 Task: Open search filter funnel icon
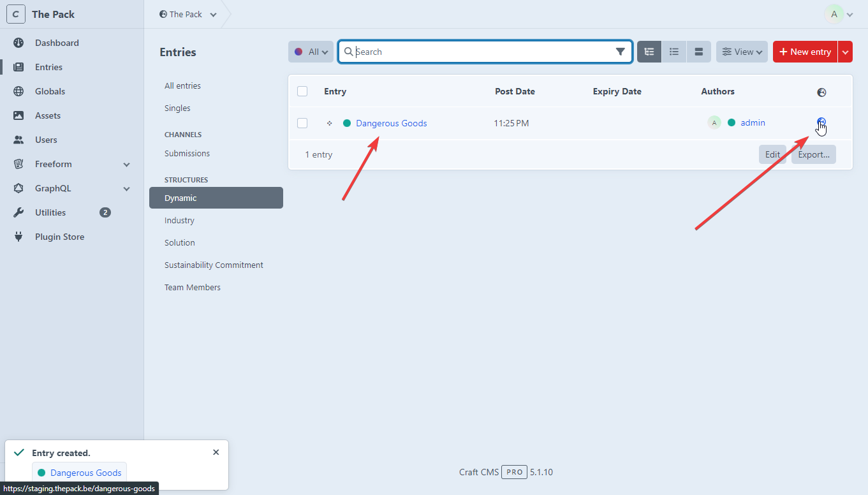pos(620,52)
